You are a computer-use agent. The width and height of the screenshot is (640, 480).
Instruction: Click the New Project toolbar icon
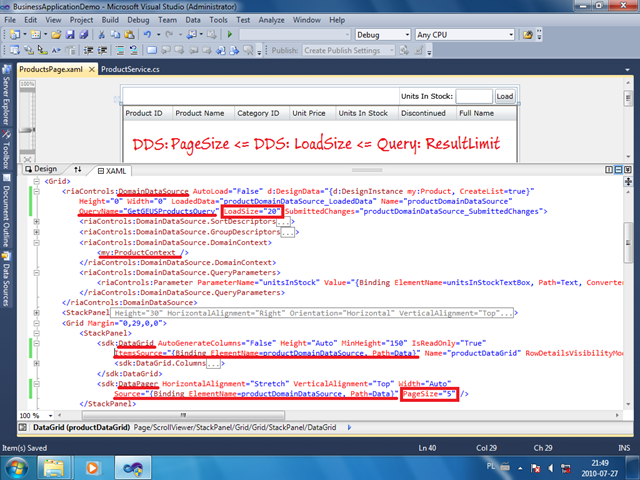point(15,35)
